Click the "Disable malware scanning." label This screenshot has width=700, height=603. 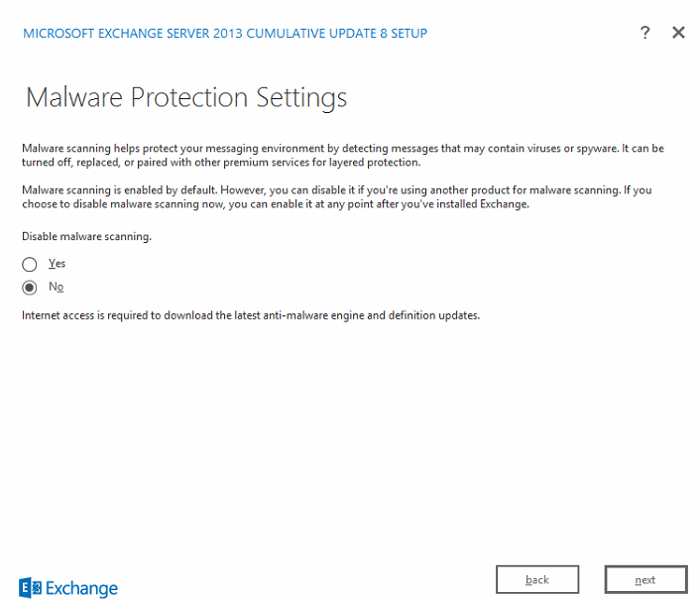(x=86, y=236)
